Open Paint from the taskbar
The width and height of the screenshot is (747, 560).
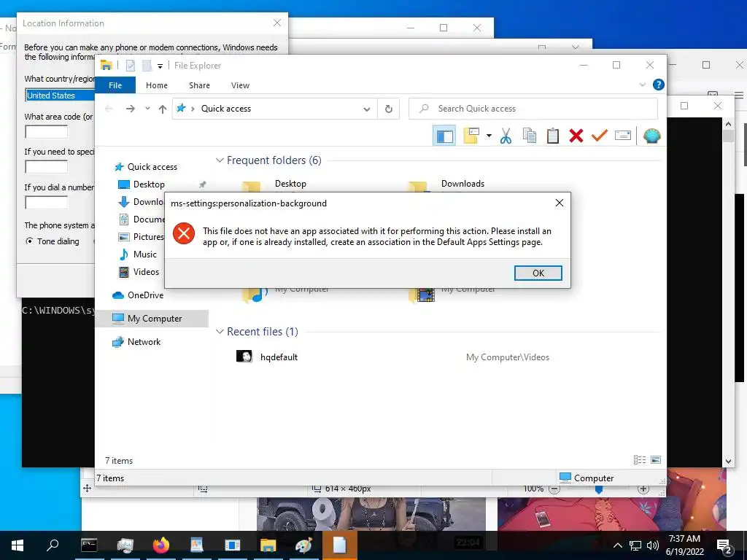tap(303, 545)
